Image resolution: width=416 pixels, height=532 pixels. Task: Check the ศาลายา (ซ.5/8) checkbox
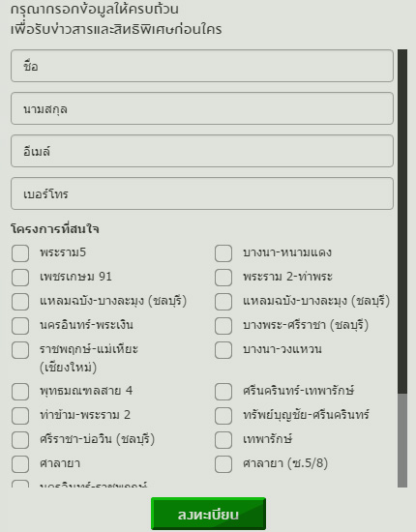pos(223,464)
